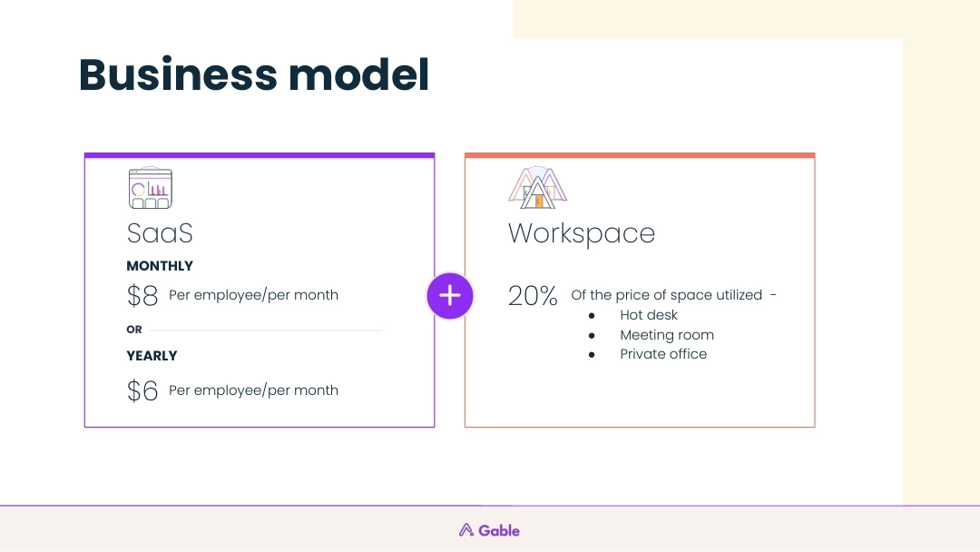
Task: Click the Hot desk bullet item
Action: click(x=649, y=315)
